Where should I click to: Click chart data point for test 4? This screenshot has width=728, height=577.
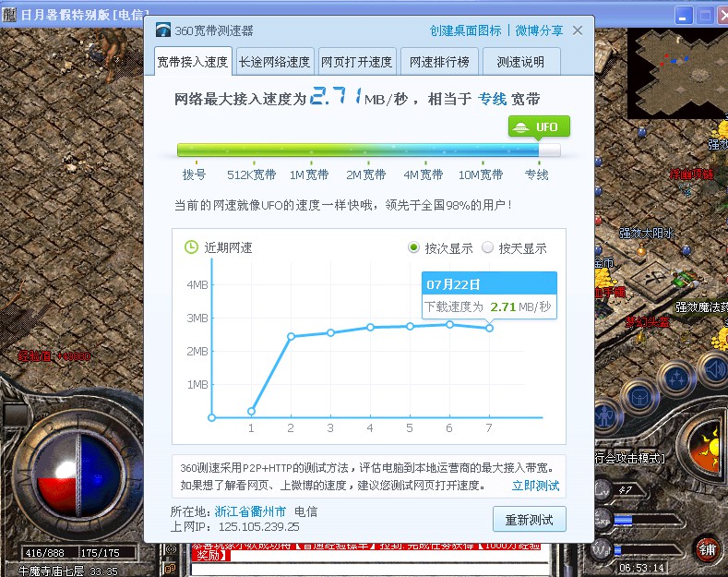370,327
